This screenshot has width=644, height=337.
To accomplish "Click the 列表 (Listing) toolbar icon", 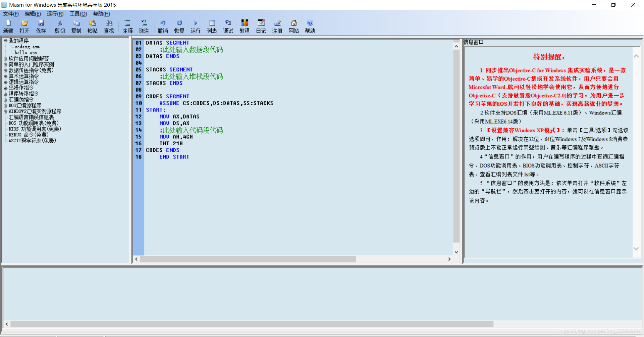I will (212, 26).
